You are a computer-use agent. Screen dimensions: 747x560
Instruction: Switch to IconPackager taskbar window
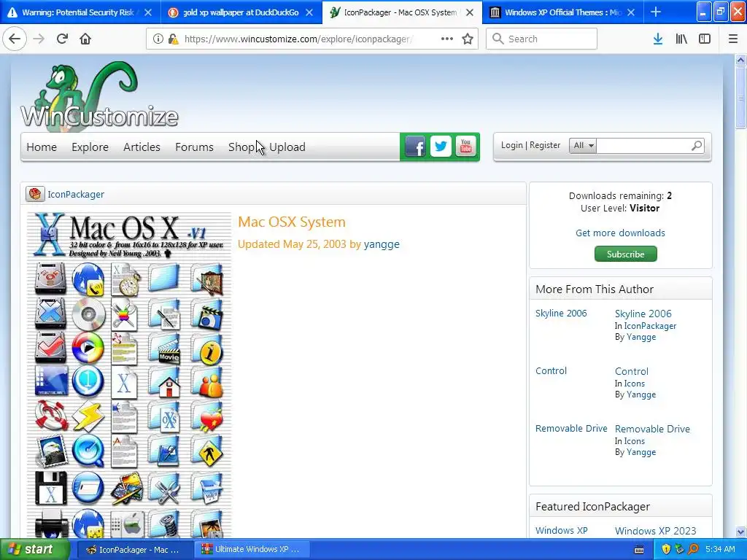point(134,550)
